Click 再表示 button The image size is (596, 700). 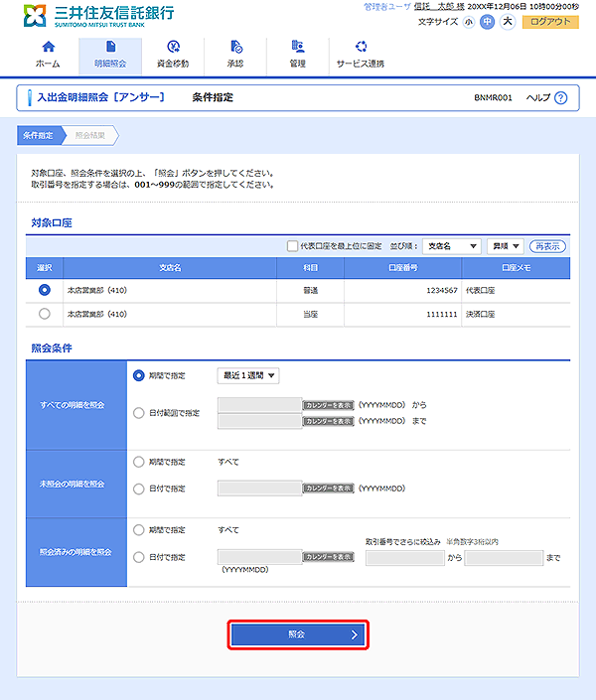547,246
